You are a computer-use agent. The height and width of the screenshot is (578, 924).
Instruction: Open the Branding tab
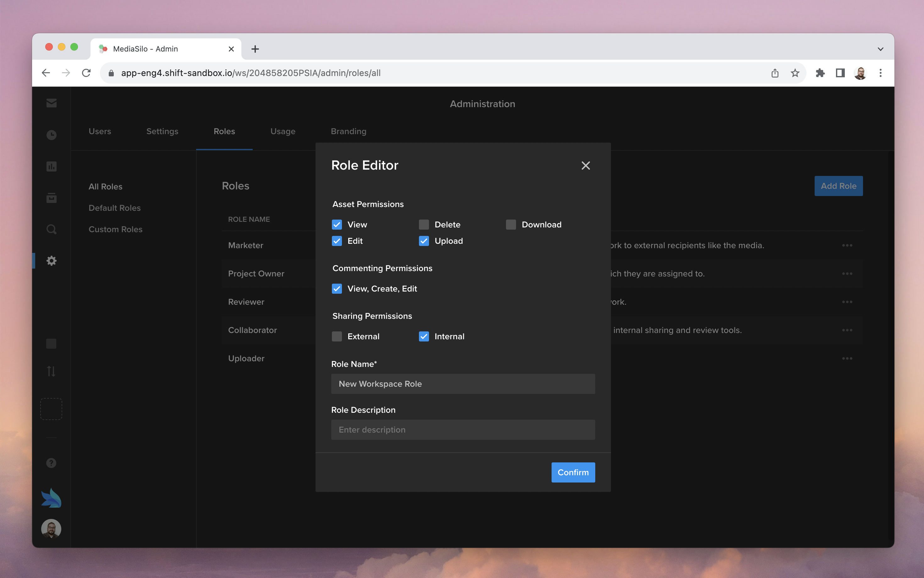(x=349, y=131)
